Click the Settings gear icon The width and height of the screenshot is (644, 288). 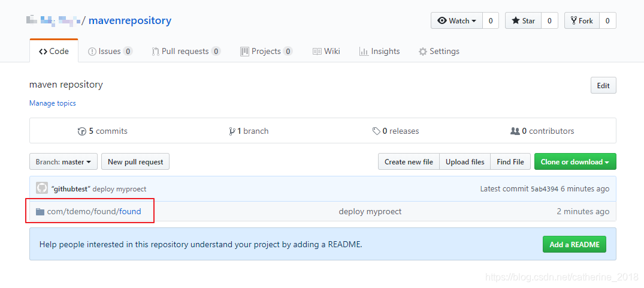[x=422, y=52]
